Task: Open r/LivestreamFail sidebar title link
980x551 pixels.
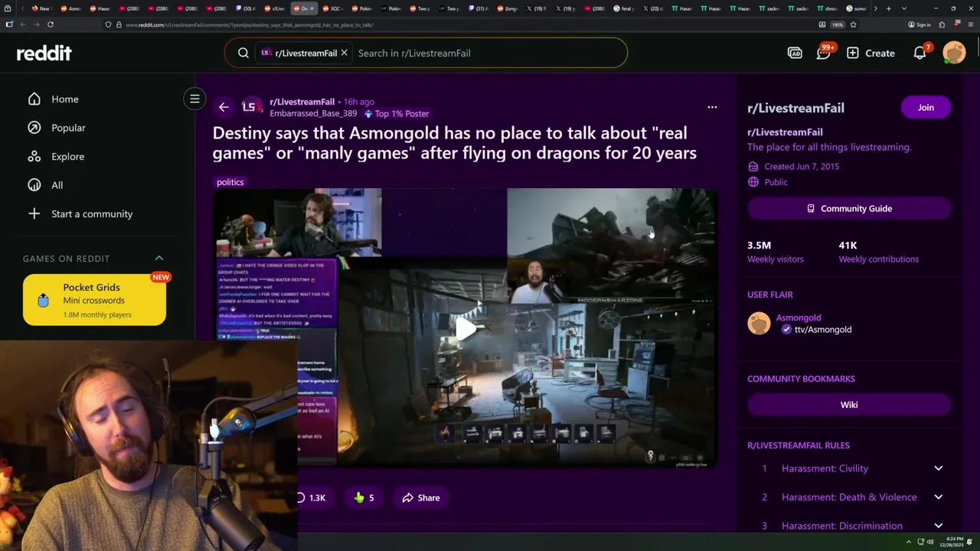Action: tap(795, 108)
